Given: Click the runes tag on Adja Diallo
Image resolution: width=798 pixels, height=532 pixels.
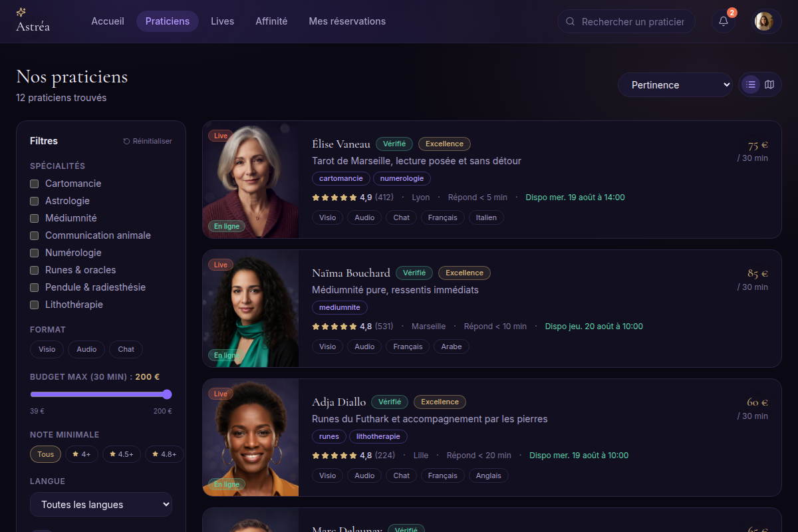Looking at the screenshot, I should (329, 436).
